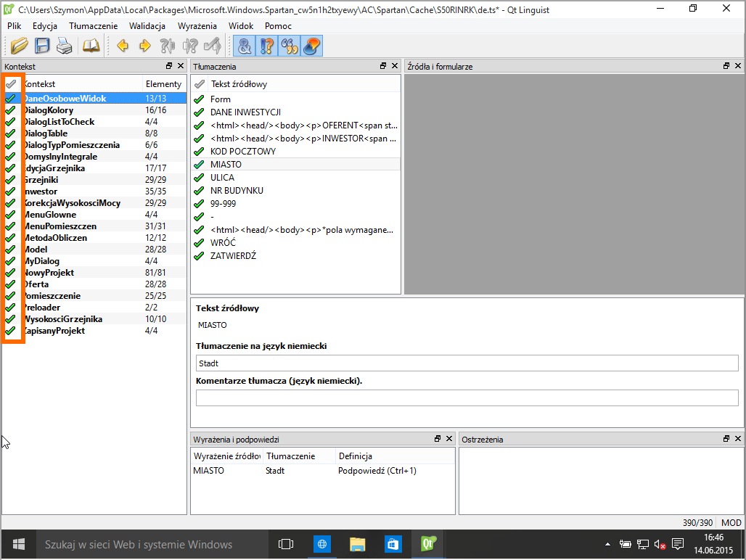Toggle done status of the Form item
The image size is (746, 560).
[199, 99]
